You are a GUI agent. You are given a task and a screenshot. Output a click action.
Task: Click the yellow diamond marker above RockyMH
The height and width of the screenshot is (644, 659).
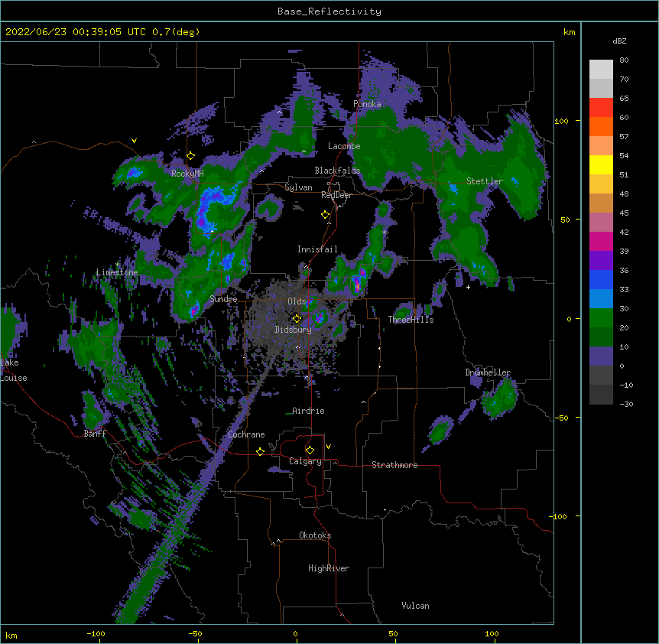coord(191,156)
